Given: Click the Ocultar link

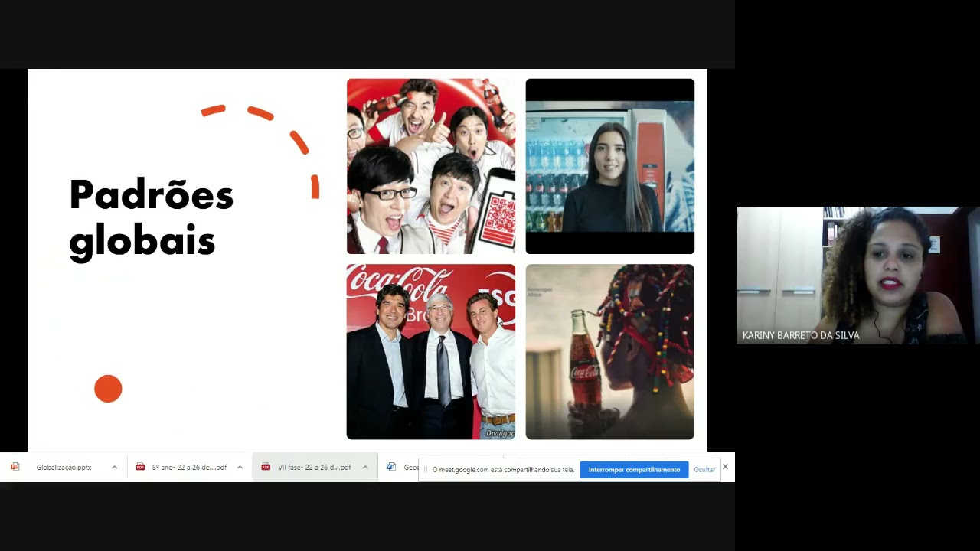Looking at the screenshot, I should click(704, 470).
